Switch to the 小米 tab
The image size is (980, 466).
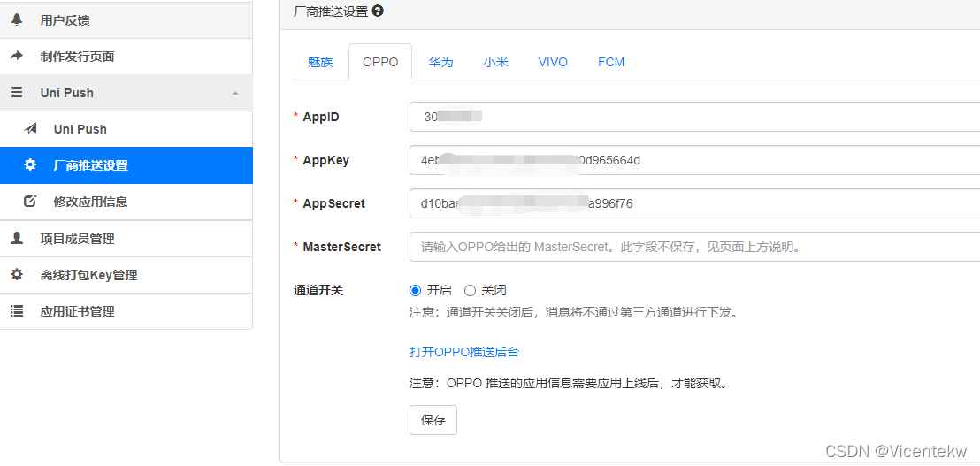495,62
